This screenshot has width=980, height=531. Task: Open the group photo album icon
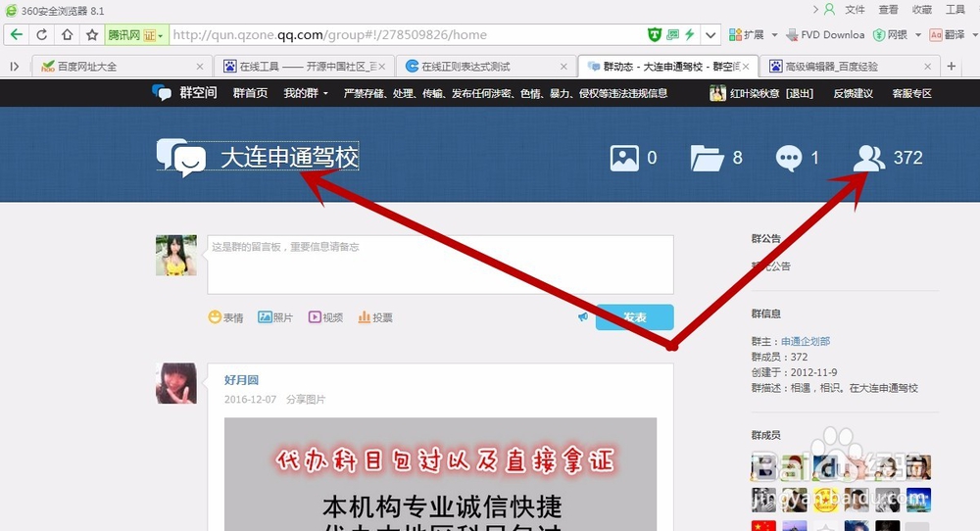click(624, 158)
